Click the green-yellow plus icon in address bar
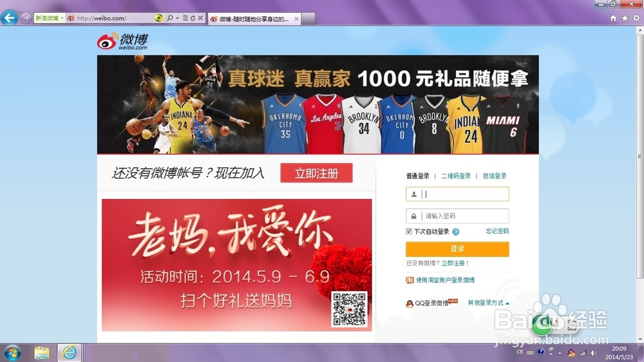The height and width of the screenshot is (362, 644). pos(158,18)
